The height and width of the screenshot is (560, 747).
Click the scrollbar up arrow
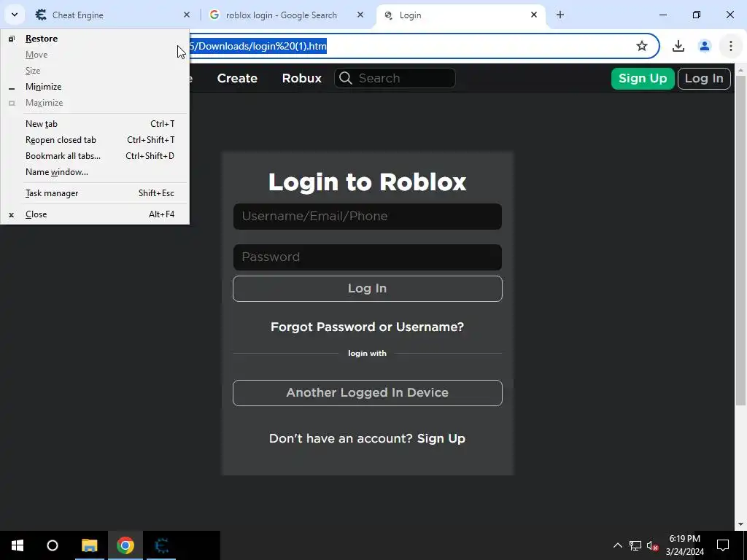click(740, 69)
